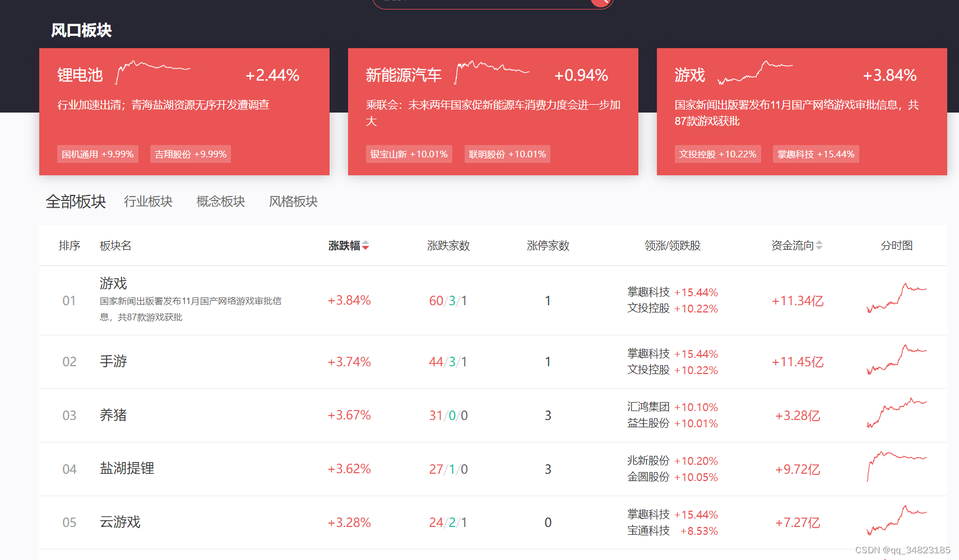The image size is (959, 560).
Task: Open 手游 sector in row 02
Action: (113, 361)
